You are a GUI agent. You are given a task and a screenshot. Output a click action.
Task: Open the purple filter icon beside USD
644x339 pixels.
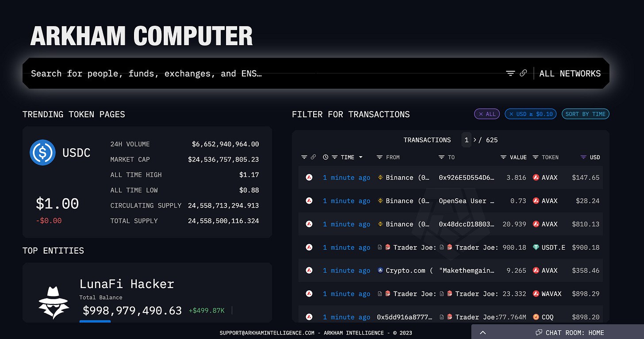tap(583, 157)
